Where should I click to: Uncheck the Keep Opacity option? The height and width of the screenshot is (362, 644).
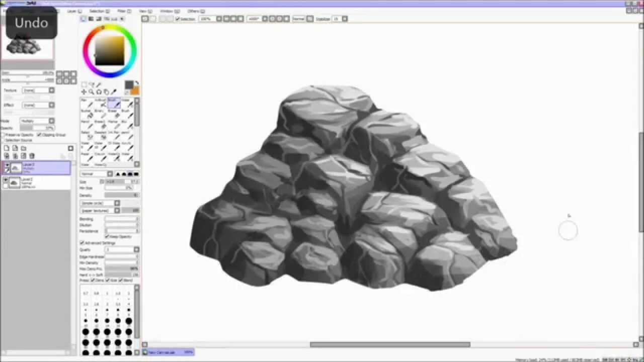point(107,236)
